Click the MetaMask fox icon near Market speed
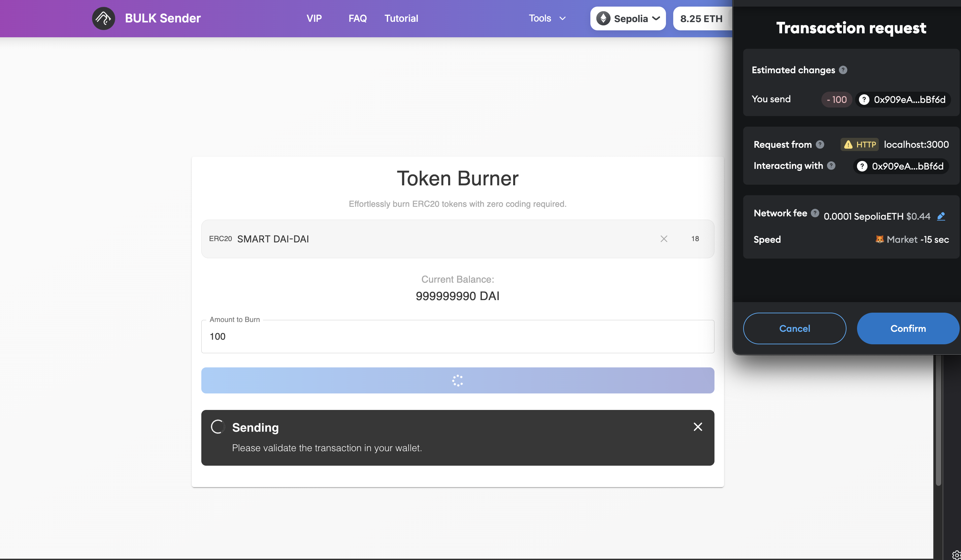 coord(880,239)
